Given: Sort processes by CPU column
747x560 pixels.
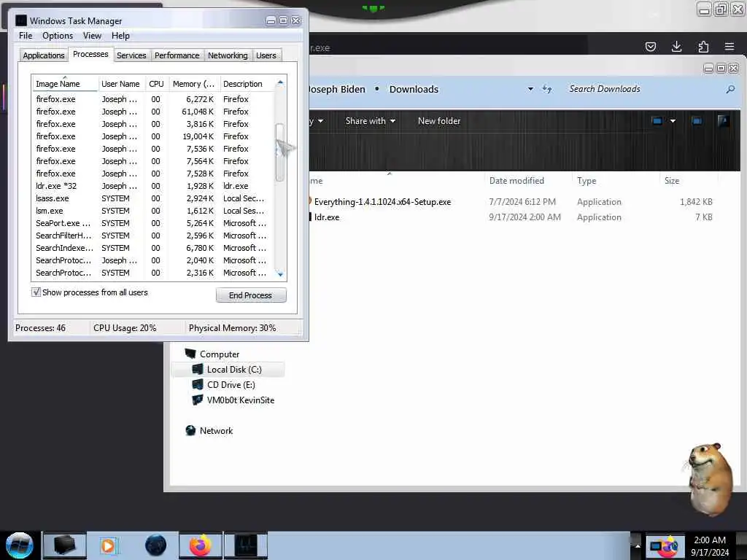Looking at the screenshot, I should [x=156, y=84].
